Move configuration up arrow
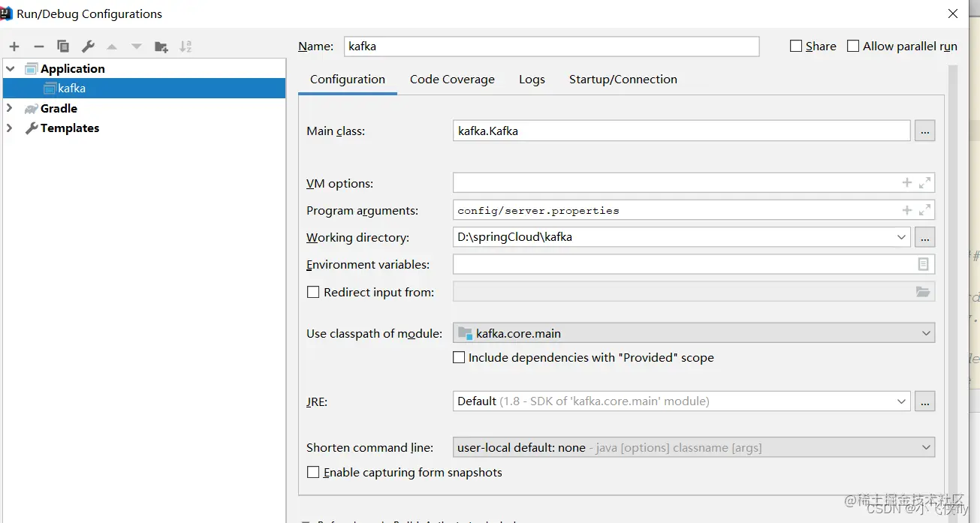The image size is (980, 523). tap(112, 47)
